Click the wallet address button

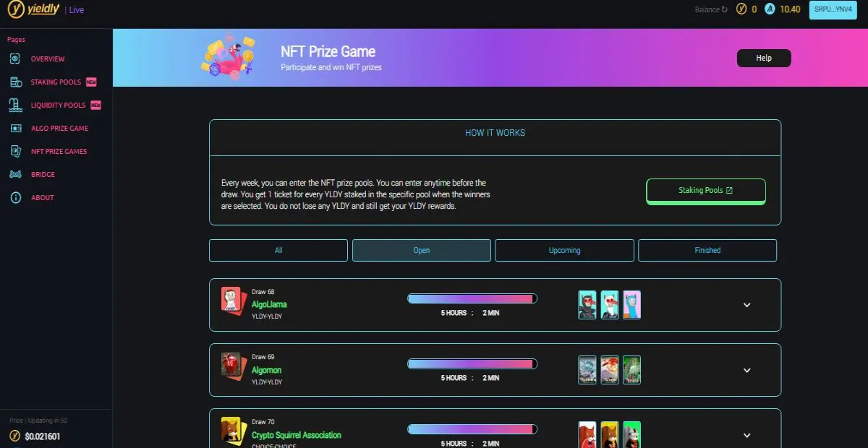(833, 9)
